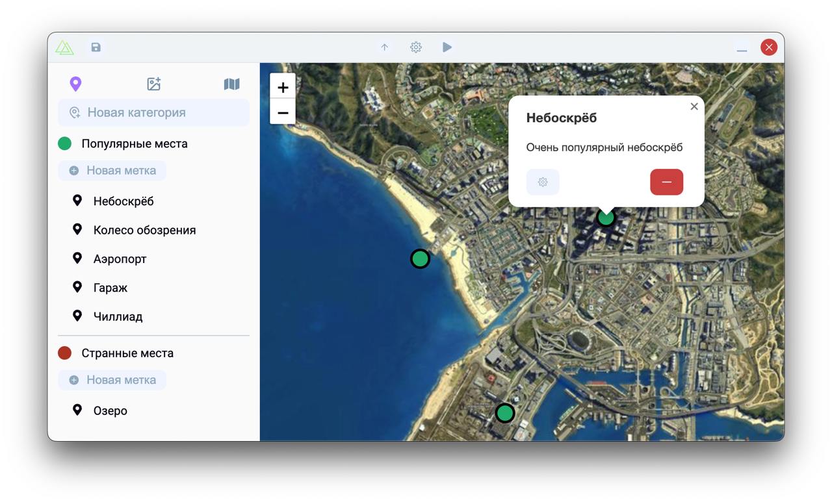
Task: Click pin icon next to Небоскрёб
Action: 77,201
